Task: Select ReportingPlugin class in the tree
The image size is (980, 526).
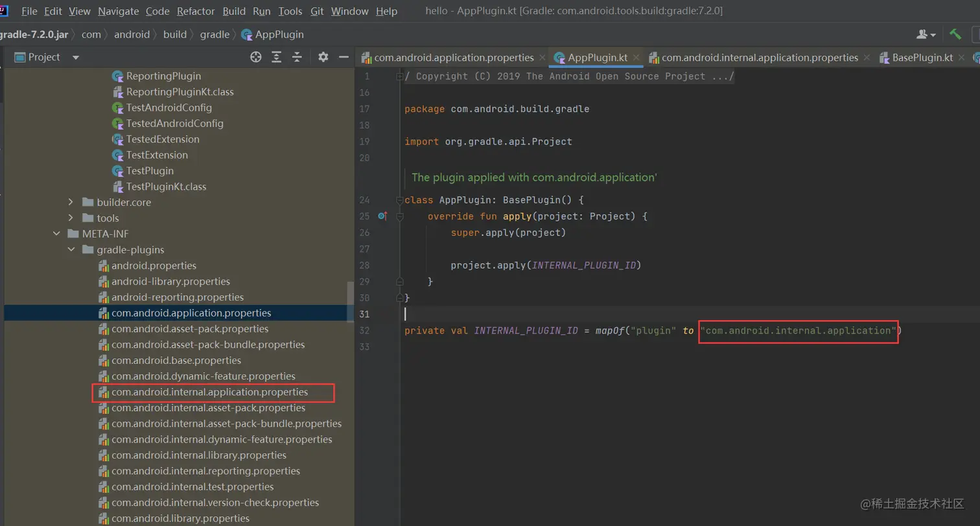Action: [164, 76]
